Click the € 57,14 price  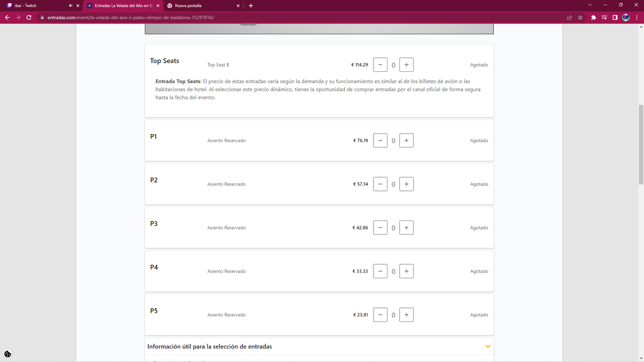point(361,184)
